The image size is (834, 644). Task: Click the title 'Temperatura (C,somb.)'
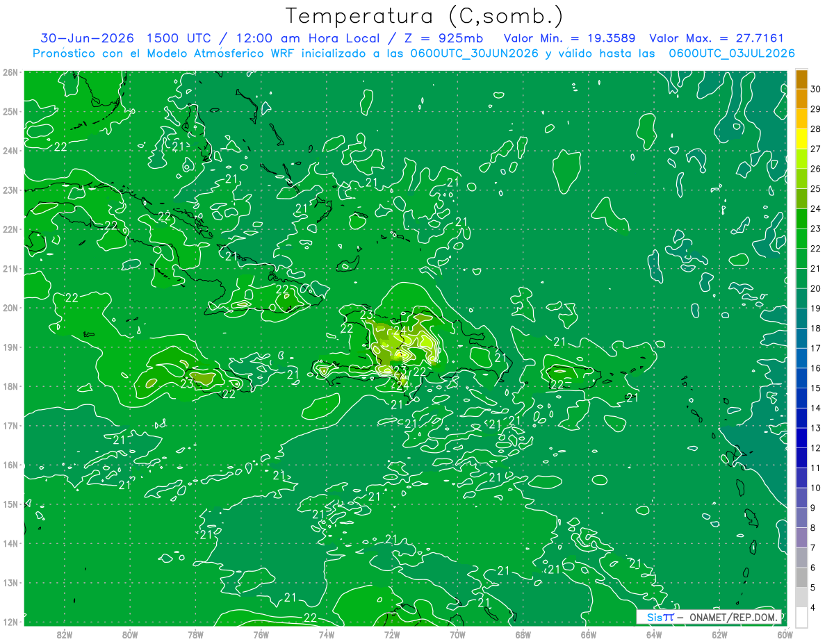(x=425, y=16)
